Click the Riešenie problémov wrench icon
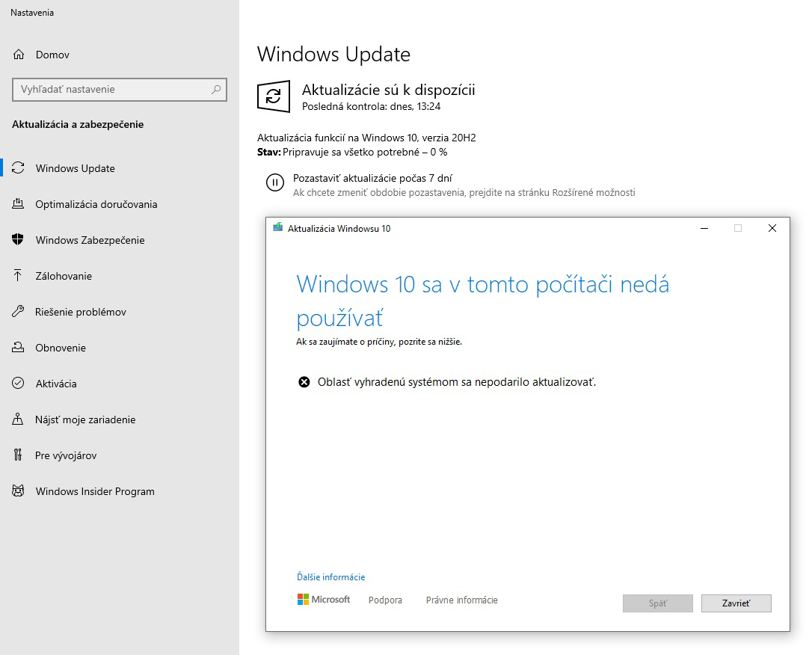Viewport: 812px width, 655px height. coord(18,311)
